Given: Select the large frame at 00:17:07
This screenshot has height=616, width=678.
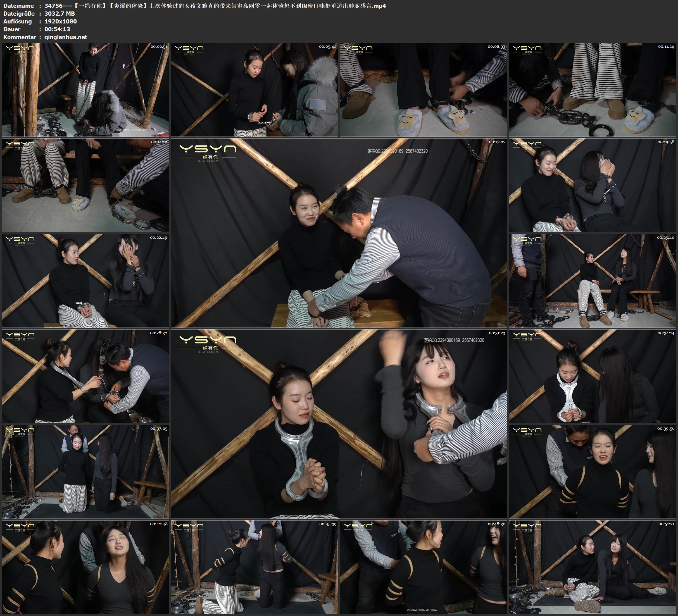Looking at the screenshot, I should pos(339,233).
